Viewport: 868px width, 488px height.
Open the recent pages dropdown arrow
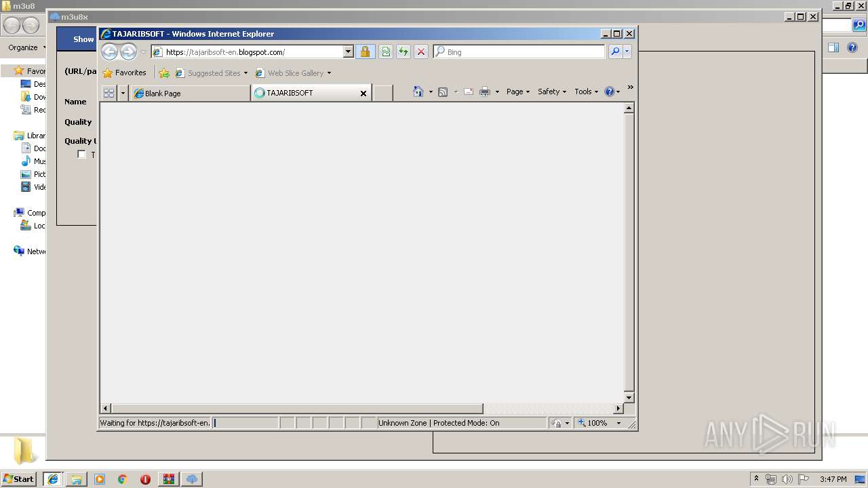click(143, 52)
